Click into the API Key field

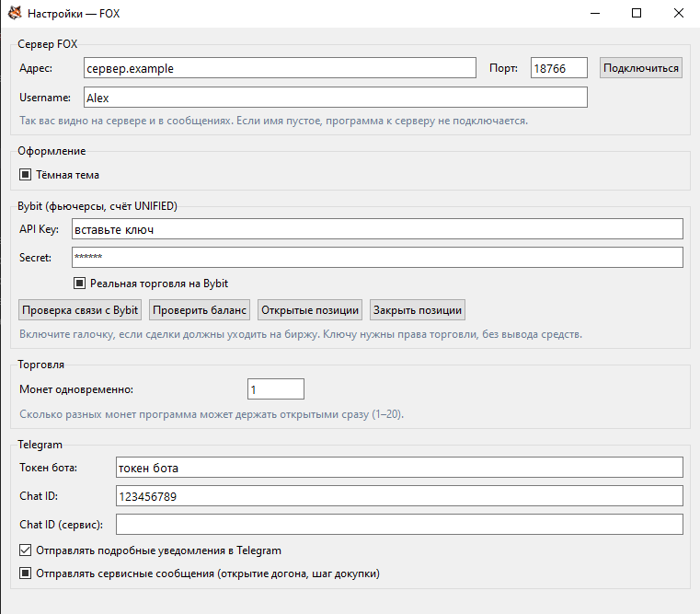pos(377,229)
